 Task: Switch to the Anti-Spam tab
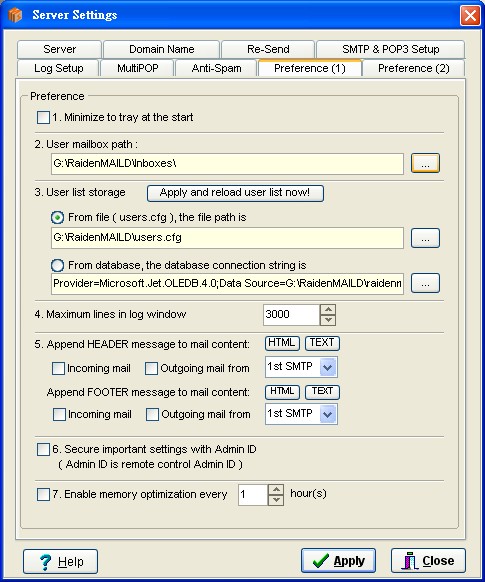point(216,68)
